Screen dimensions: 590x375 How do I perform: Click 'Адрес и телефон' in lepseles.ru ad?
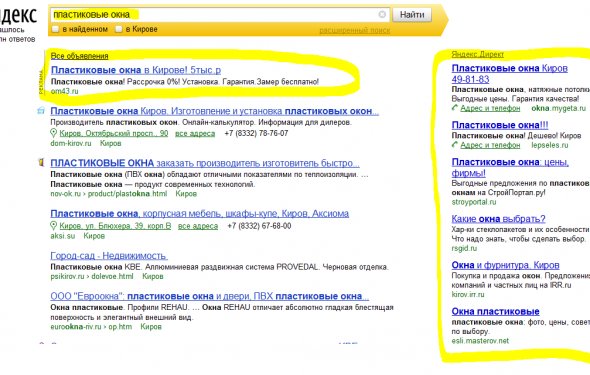tap(490, 145)
